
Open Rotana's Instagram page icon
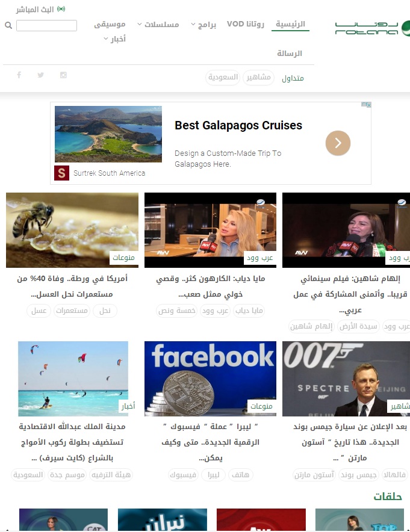63,75
